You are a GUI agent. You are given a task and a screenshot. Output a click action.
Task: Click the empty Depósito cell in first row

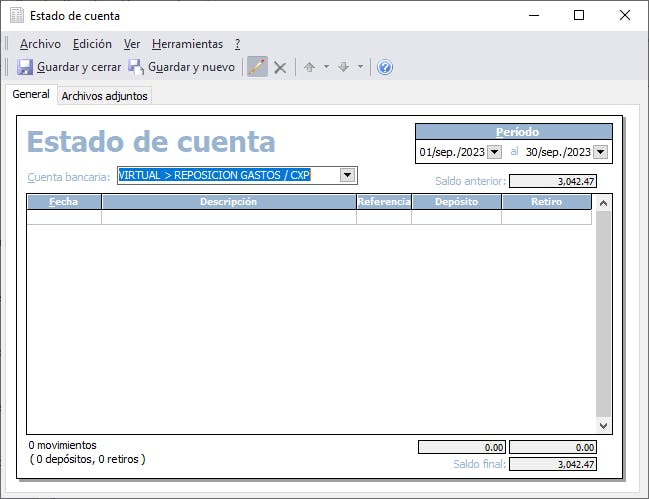click(x=457, y=217)
